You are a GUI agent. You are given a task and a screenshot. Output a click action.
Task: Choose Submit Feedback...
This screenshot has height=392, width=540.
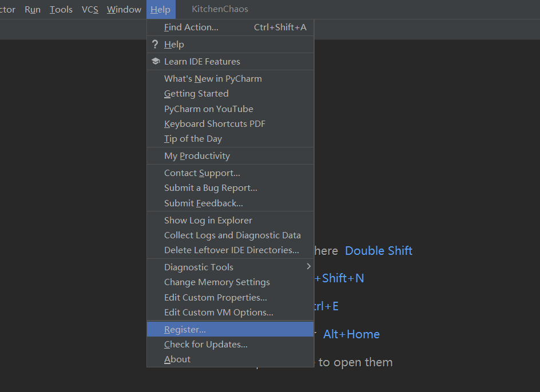(x=231, y=203)
